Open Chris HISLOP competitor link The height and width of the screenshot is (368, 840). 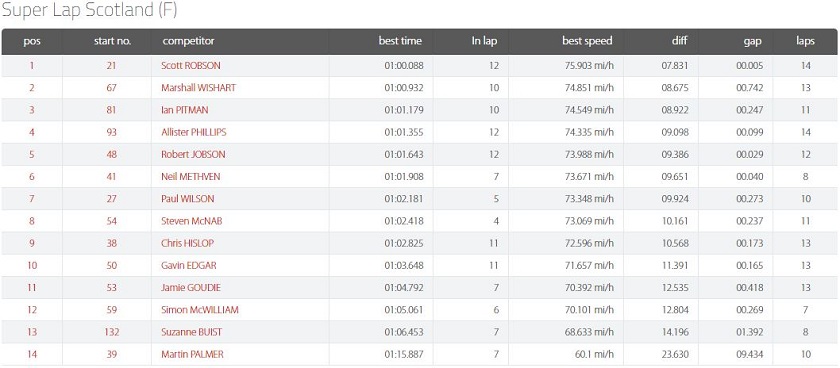click(188, 243)
